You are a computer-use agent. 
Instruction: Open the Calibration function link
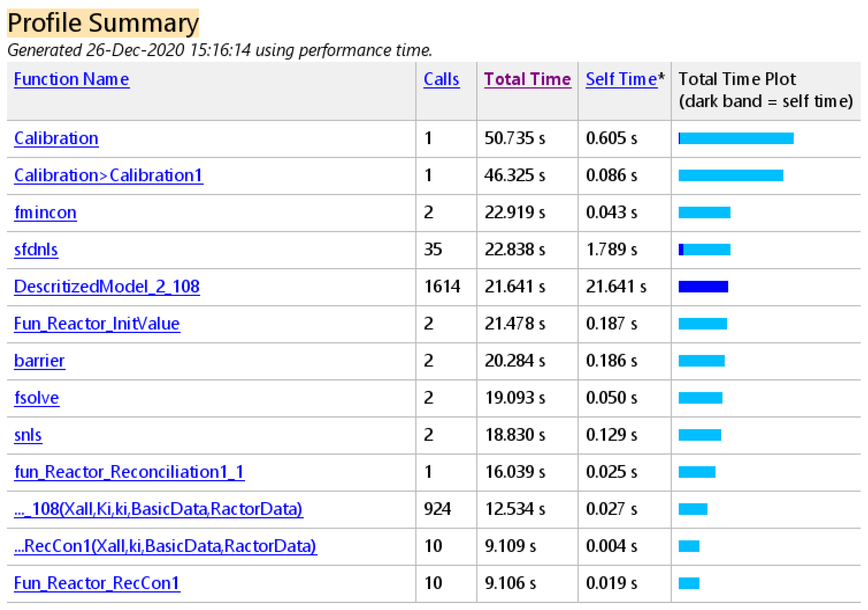tap(56, 138)
